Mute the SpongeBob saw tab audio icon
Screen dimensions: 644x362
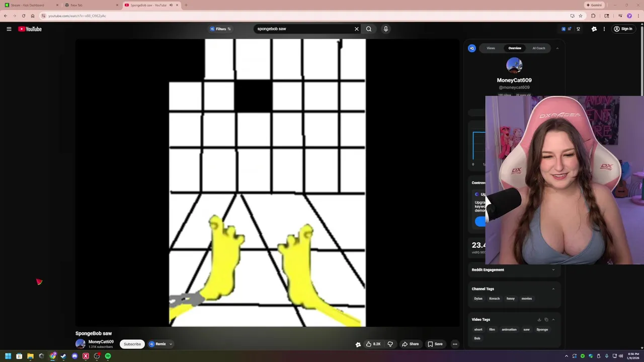[x=171, y=5]
